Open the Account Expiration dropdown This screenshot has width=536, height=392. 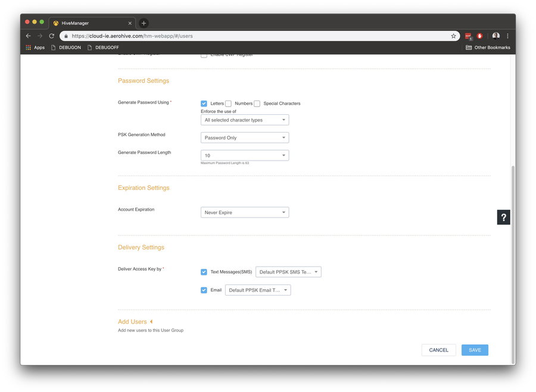coord(245,212)
